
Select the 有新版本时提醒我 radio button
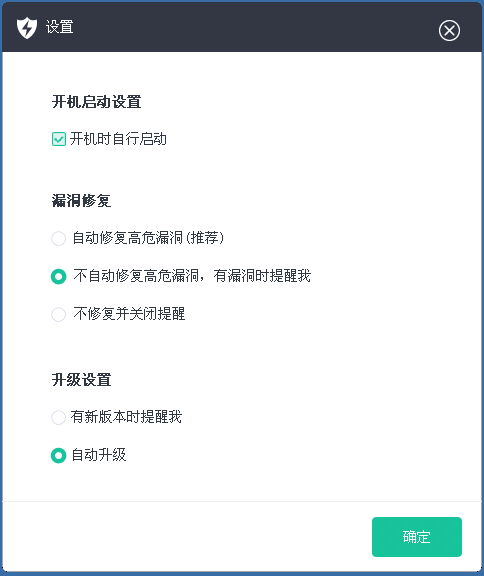(58, 417)
